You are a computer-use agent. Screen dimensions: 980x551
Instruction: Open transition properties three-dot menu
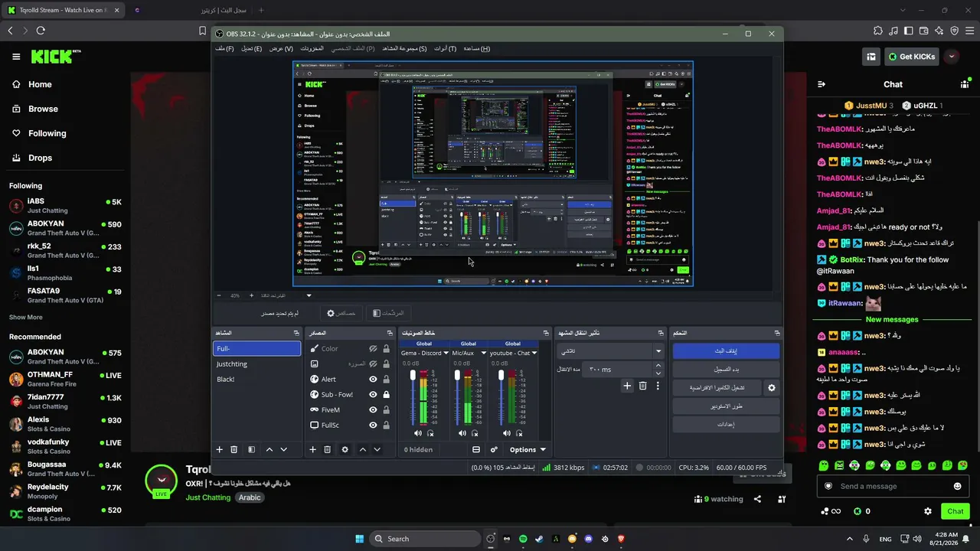[658, 386]
